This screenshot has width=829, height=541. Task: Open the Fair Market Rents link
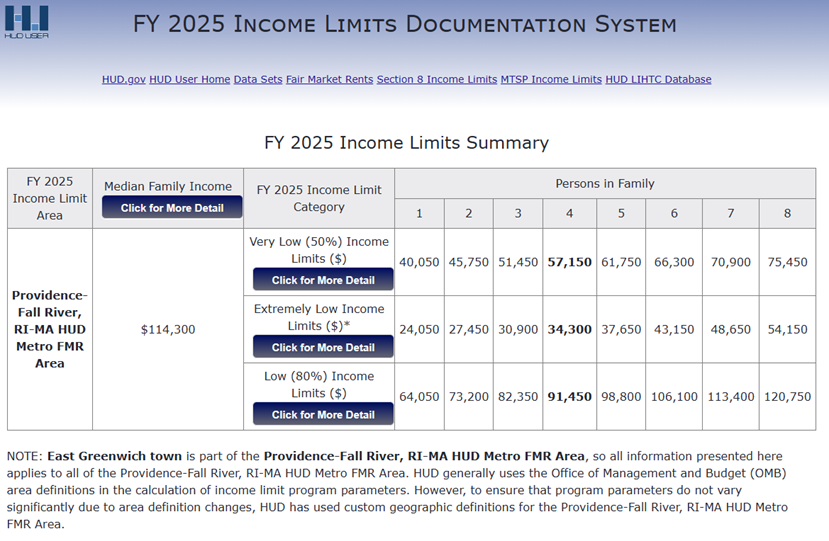tap(329, 79)
